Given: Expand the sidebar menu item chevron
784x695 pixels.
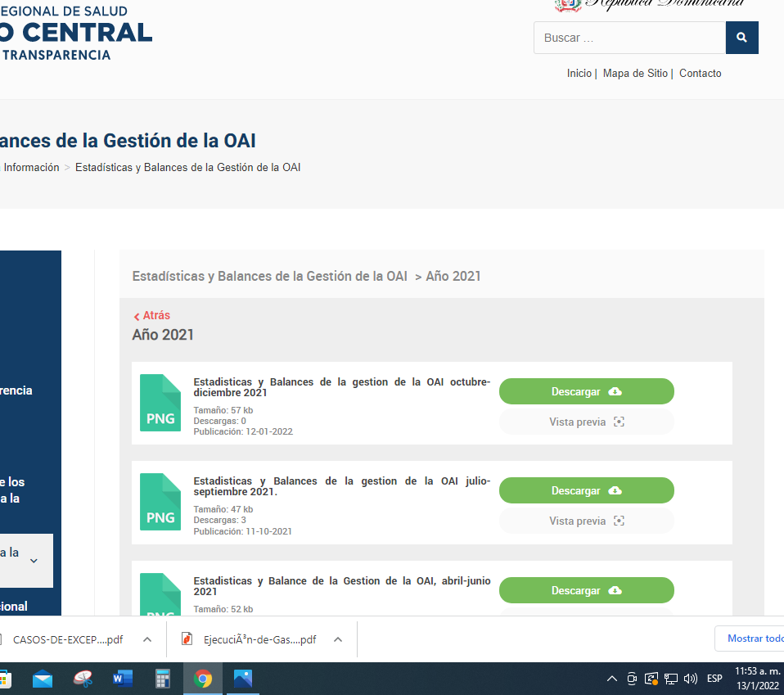Looking at the screenshot, I should point(34,561).
